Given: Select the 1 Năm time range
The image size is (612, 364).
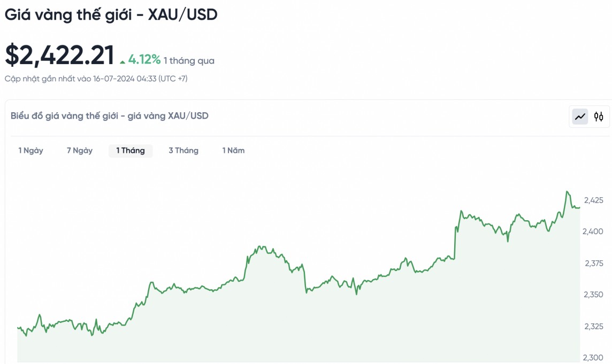Looking at the screenshot, I should coord(234,151).
